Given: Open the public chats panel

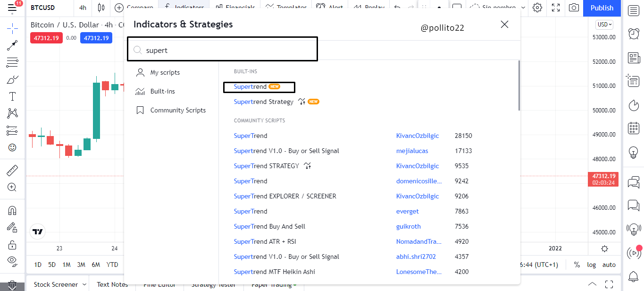Looking at the screenshot, I should pyautogui.click(x=634, y=181).
